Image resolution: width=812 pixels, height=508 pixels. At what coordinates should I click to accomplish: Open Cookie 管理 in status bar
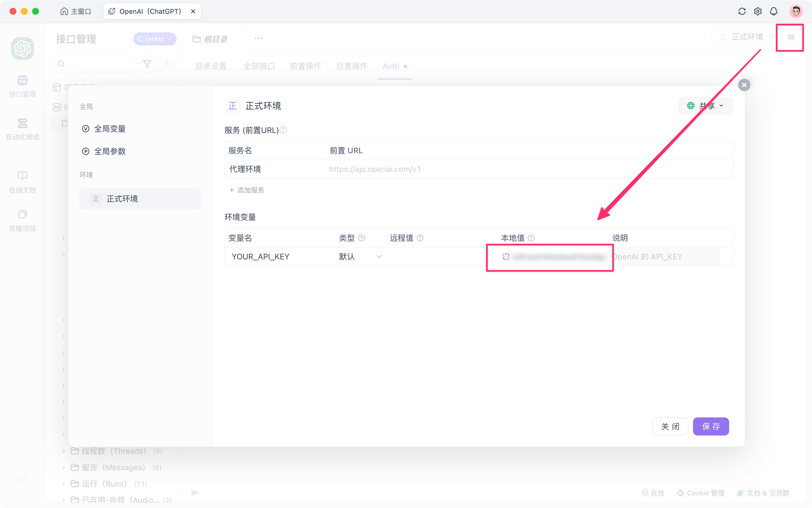701,493
